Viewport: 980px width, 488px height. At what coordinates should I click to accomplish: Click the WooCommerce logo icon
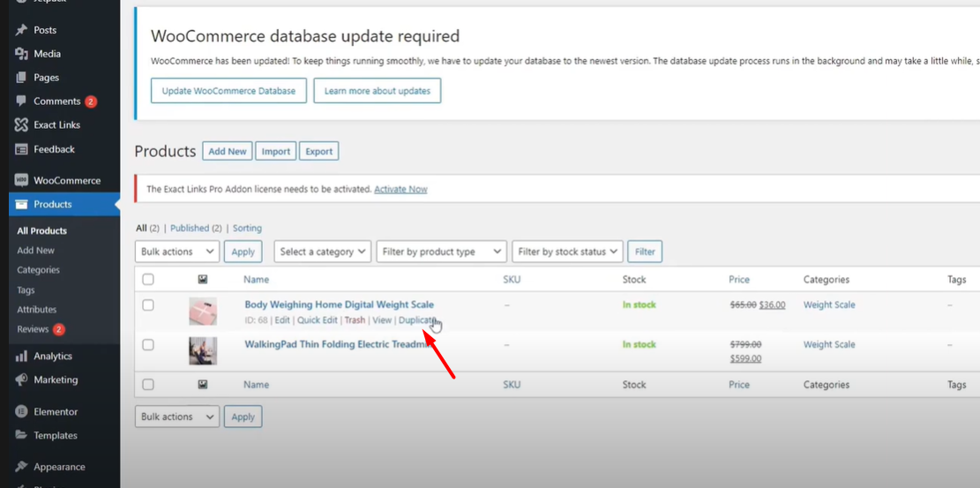[21, 180]
